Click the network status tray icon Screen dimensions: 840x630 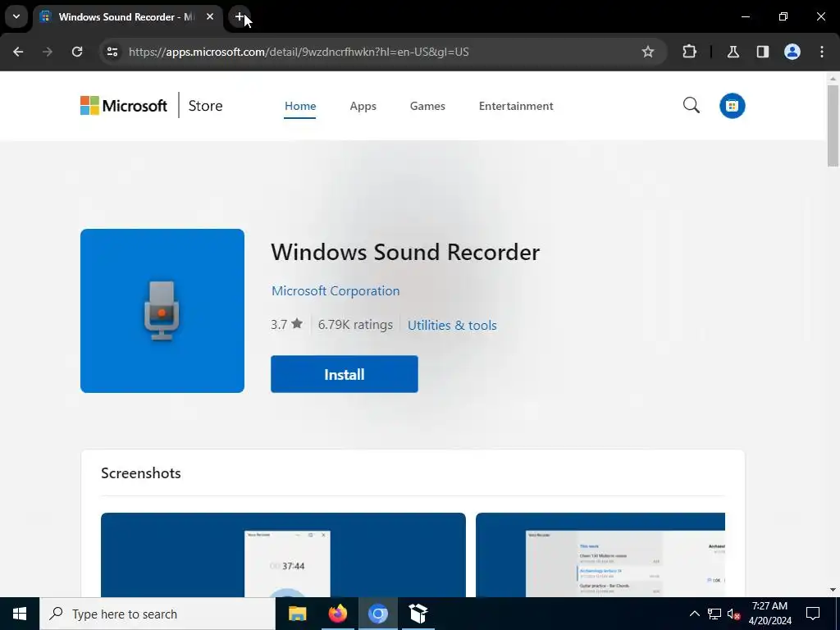(x=714, y=614)
